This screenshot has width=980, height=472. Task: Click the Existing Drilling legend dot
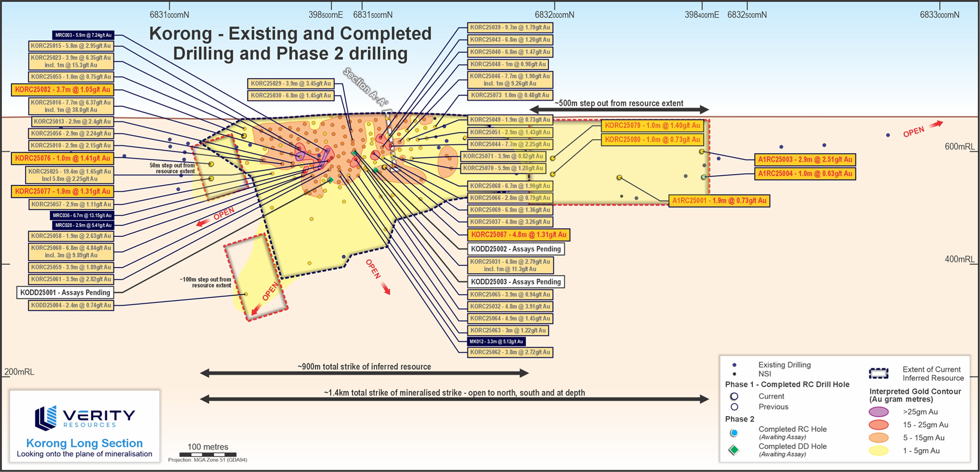pos(734,365)
